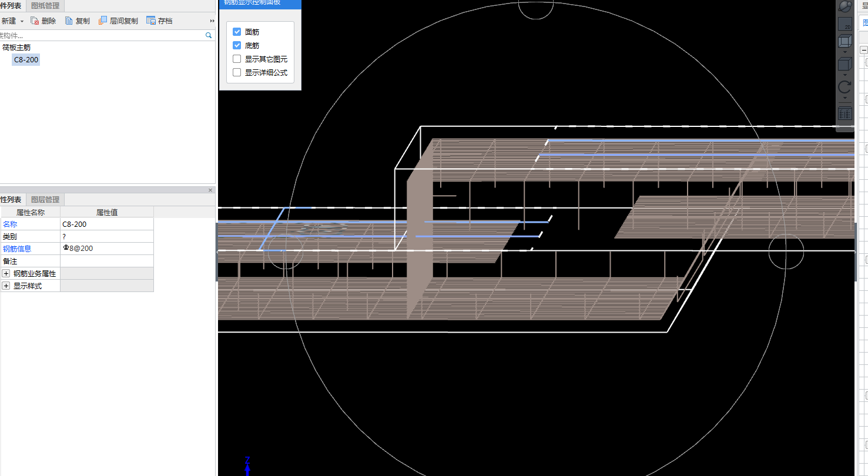Screen dimensions: 868x476
Task: Enable 显示其它图元 checkbox
Action: (237, 59)
